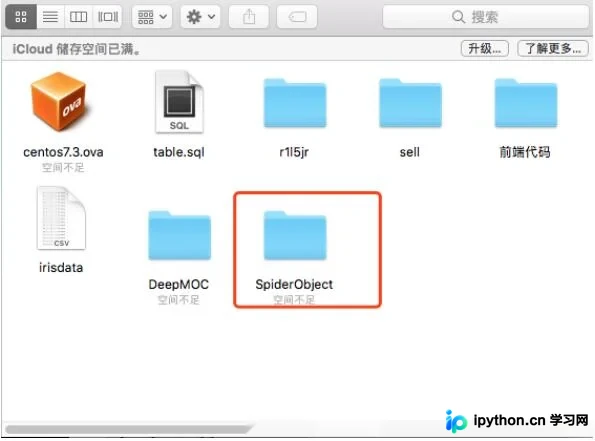This screenshot has width=595, height=441.
Task: Click the sell folder name
Action: 410,152
